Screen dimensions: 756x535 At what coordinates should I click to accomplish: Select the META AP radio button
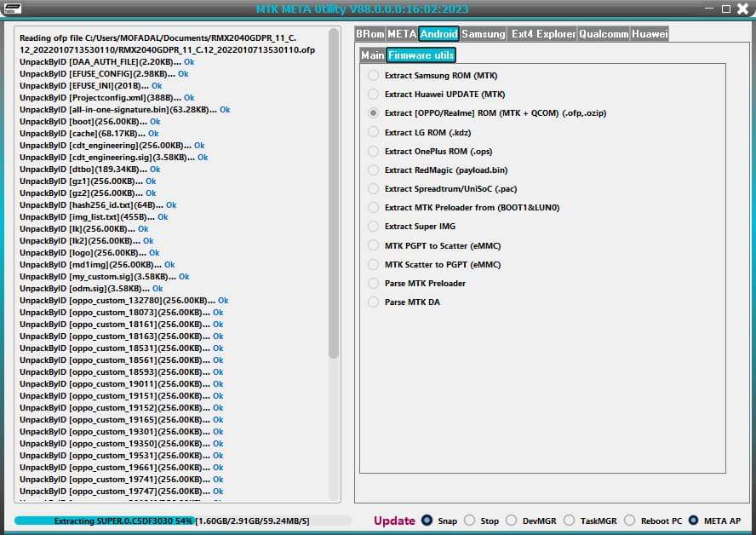(x=693, y=520)
